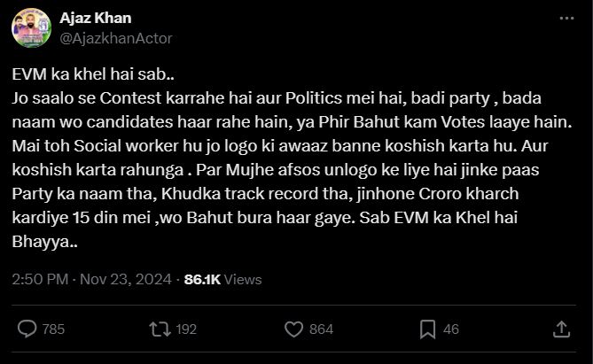This screenshot has width=593, height=364.
Task: Visit the @AjazkhanActor handle link
Action: (x=115, y=38)
